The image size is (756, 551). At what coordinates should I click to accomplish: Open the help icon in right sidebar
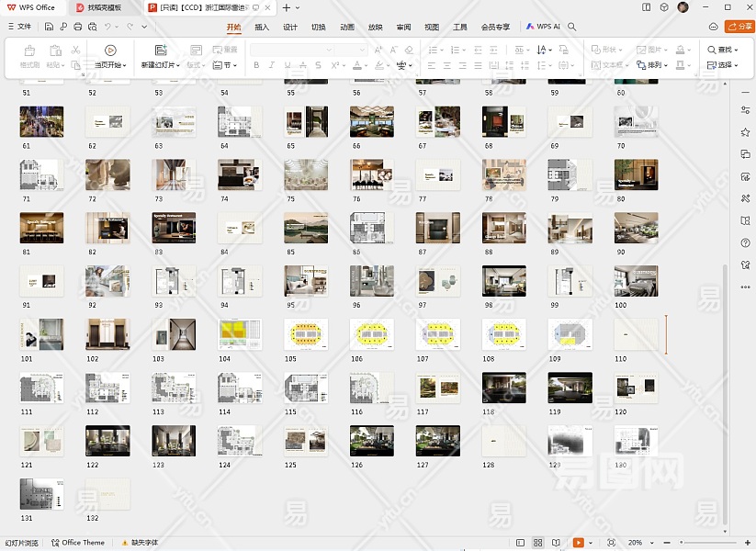745,242
